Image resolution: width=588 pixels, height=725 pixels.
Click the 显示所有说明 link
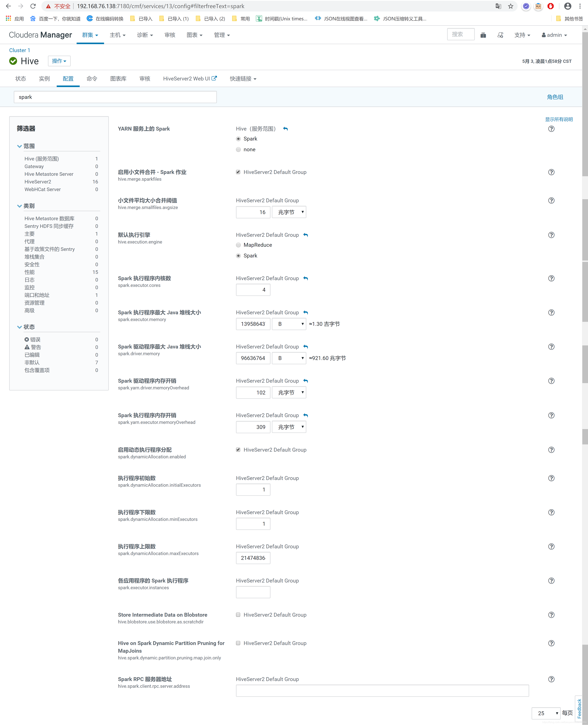click(x=559, y=119)
